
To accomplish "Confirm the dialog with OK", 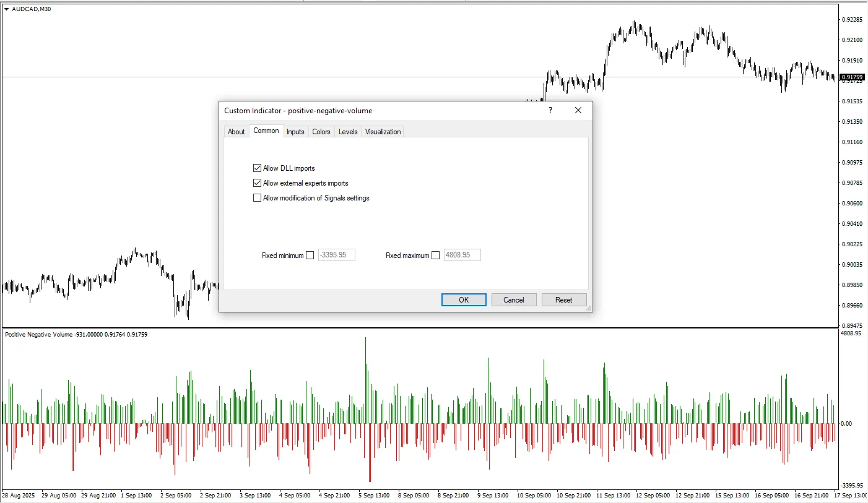I will 464,300.
